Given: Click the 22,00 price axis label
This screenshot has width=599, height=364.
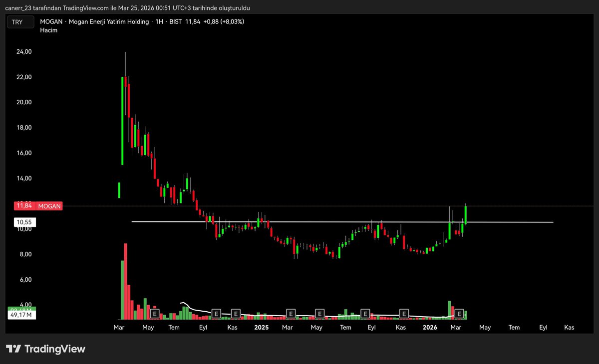Looking at the screenshot, I should 24,77.
